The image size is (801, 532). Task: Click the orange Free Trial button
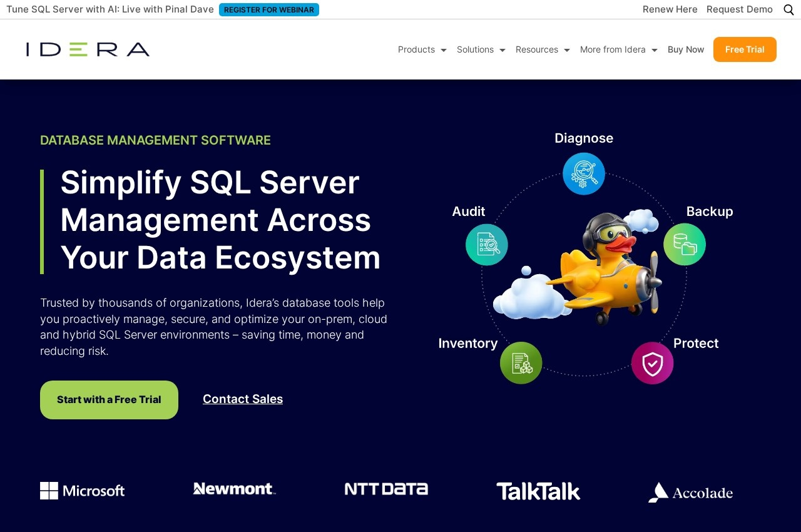[745, 49]
